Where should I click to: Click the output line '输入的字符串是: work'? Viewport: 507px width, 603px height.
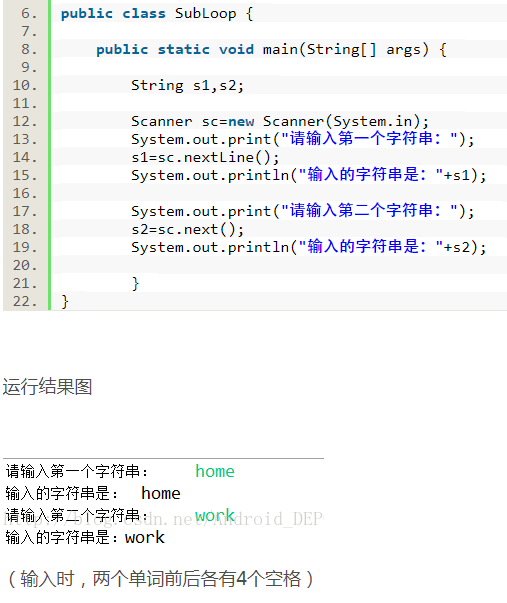85,537
